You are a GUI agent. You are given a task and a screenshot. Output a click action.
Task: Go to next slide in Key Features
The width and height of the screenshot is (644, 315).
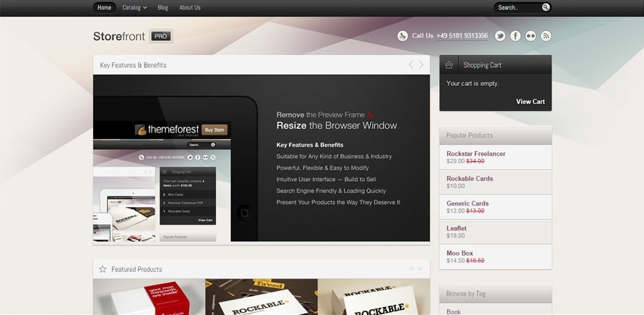point(421,65)
